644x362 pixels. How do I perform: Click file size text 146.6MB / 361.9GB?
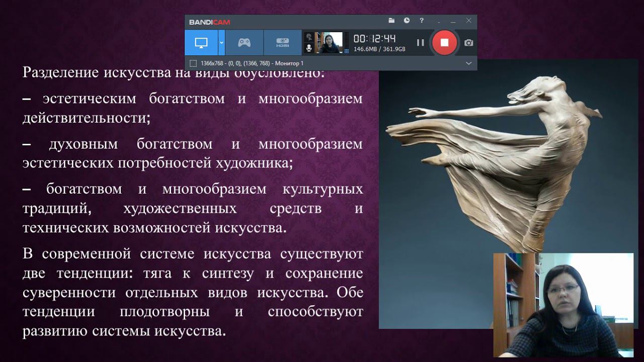pyautogui.click(x=379, y=49)
